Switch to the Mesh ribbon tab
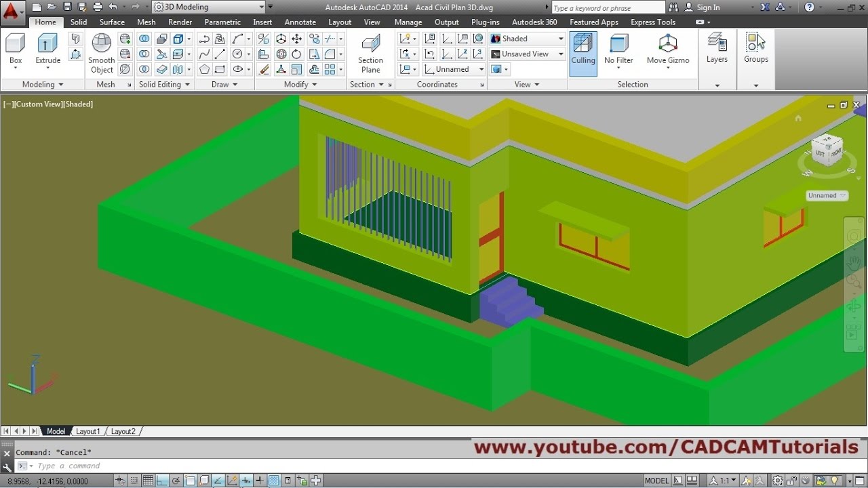The height and width of the screenshot is (488, 868). pyautogui.click(x=146, y=22)
